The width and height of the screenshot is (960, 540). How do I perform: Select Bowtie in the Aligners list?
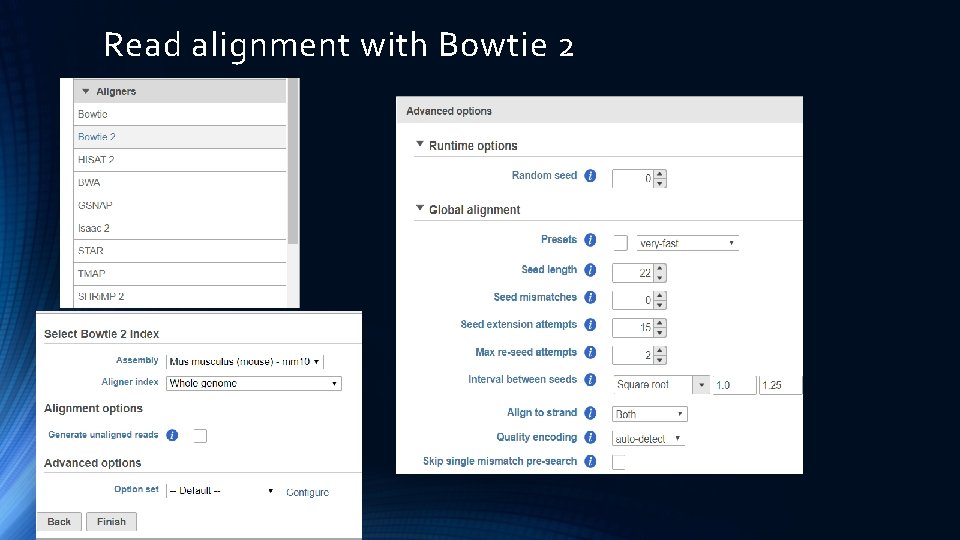180,114
